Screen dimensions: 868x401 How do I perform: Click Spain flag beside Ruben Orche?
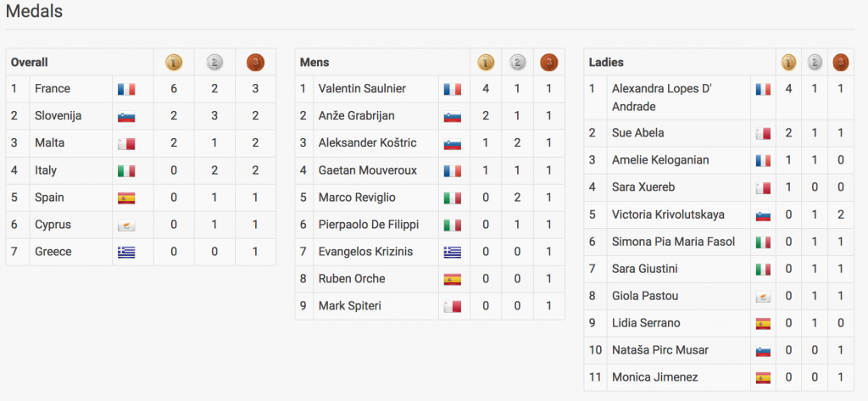coord(453,279)
